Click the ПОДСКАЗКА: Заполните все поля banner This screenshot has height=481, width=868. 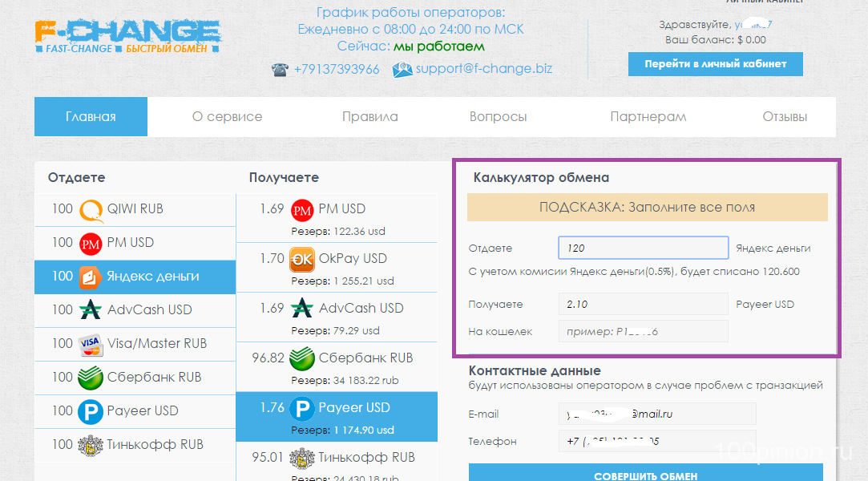647,208
